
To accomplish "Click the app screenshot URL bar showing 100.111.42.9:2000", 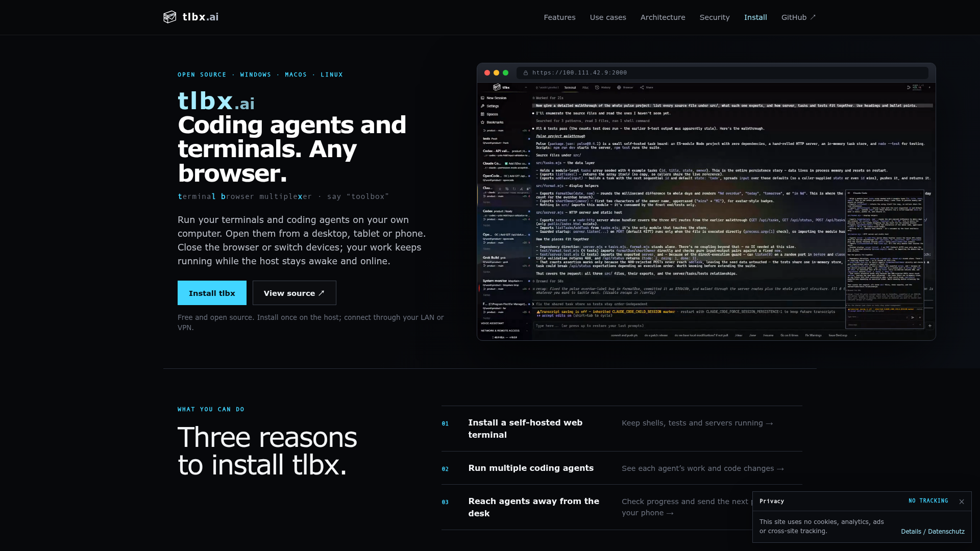I will (x=722, y=72).
